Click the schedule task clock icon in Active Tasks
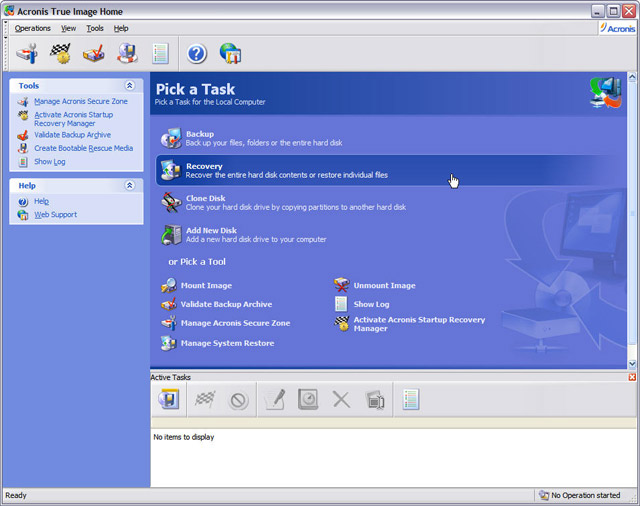This screenshot has width=640, height=506. (308, 399)
